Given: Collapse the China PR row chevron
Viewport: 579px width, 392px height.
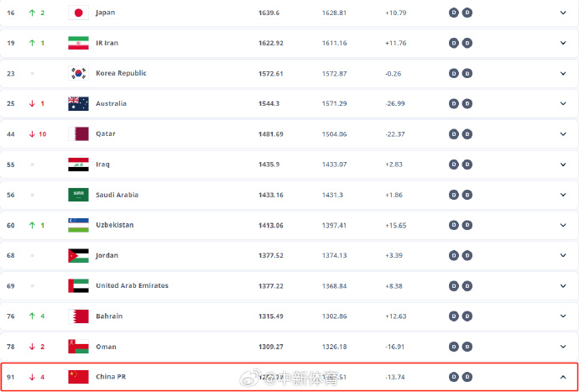Looking at the screenshot, I should (563, 377).
